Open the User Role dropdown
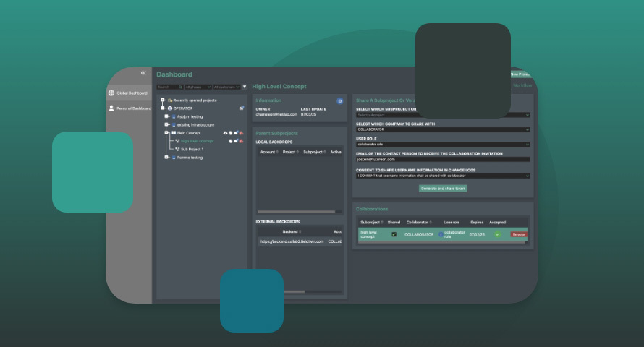 [x=442, y=144]
